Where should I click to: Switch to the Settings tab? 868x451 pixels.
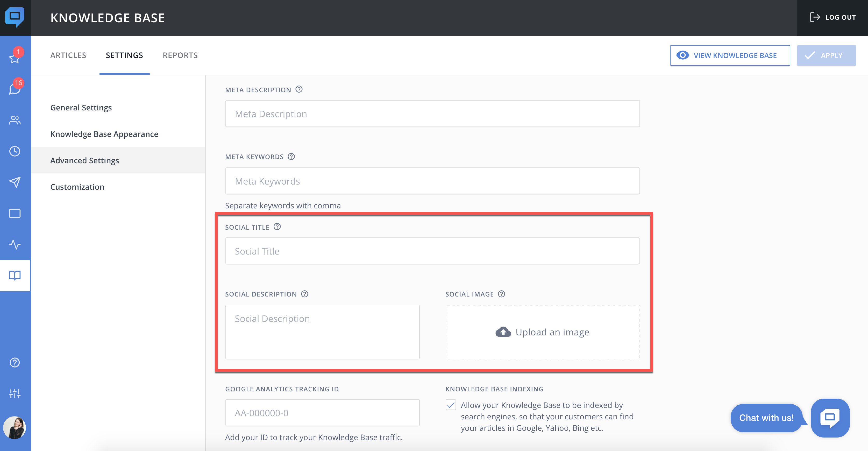click(124, 55)
